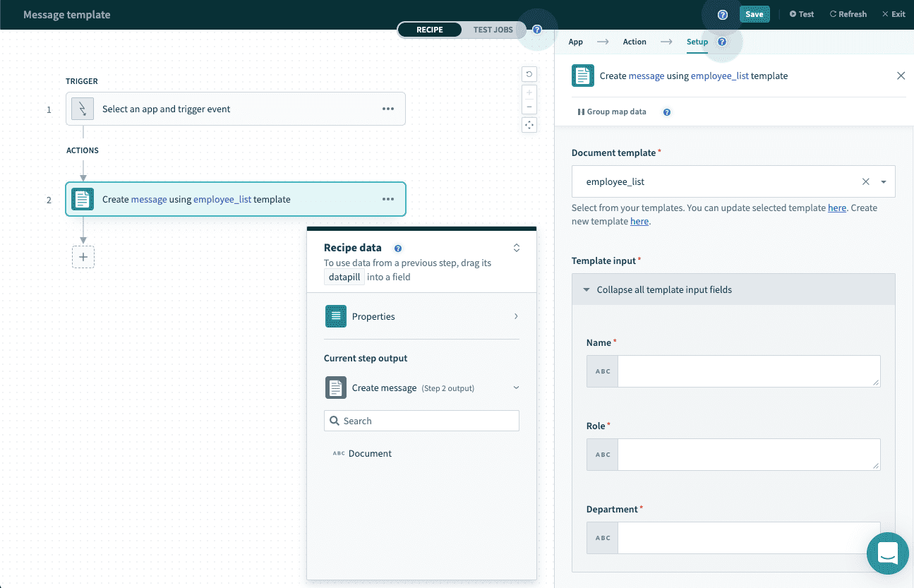Click the fit-to-screen canvas icon

coord(529,125)
